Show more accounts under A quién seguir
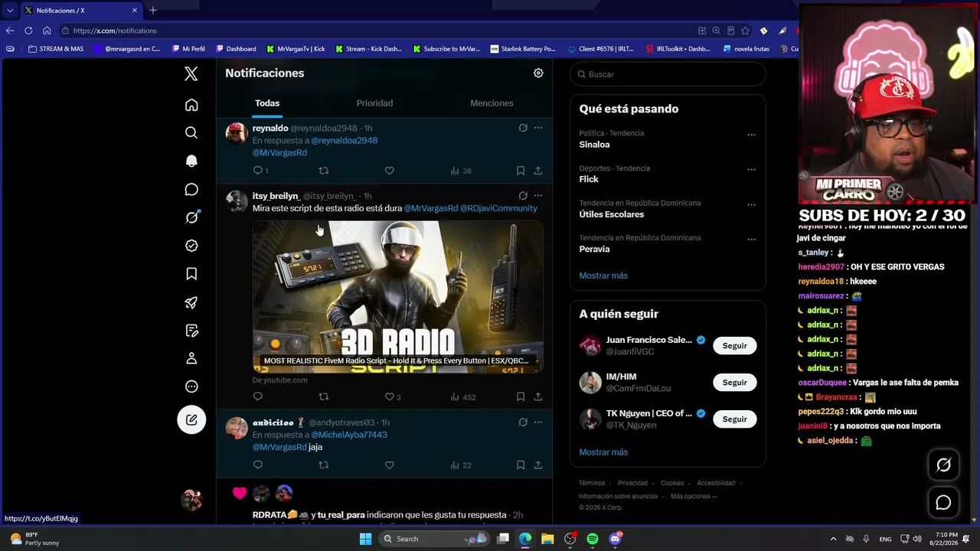This screenshot has height=551, width=980. click(603, 452)
